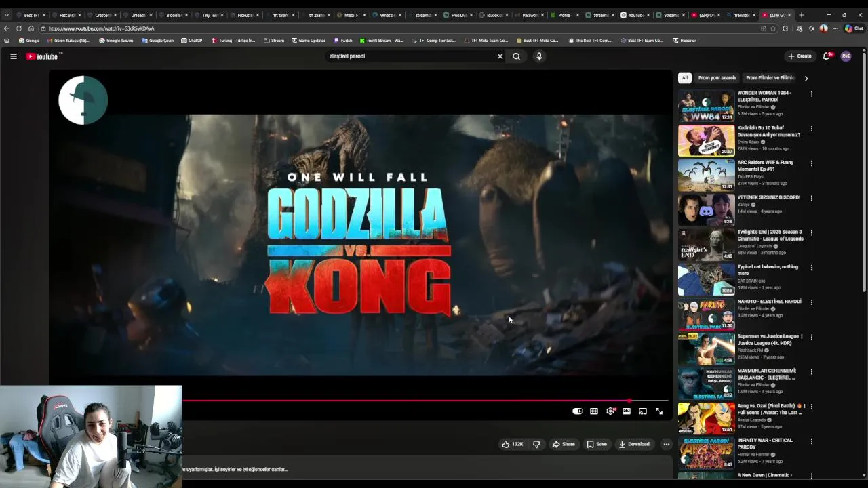Open a new browser tab
868x488 pixels.
click(x=802, y=15)
